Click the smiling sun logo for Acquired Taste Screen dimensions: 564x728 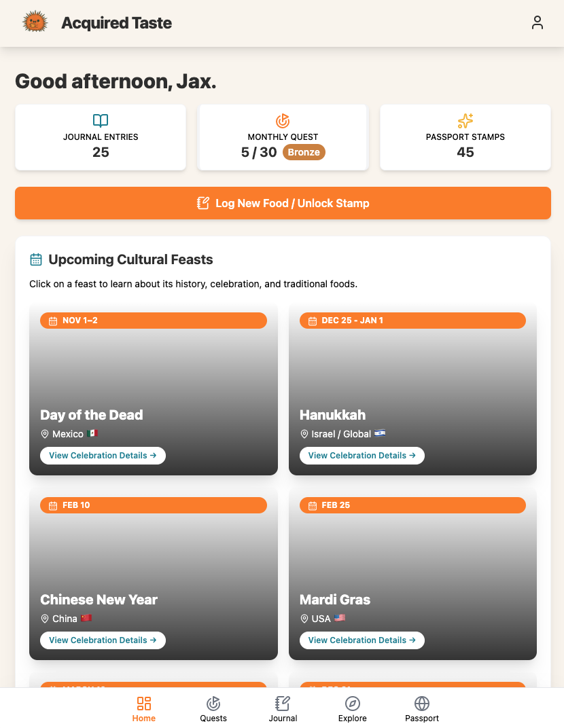coord(35,21)
